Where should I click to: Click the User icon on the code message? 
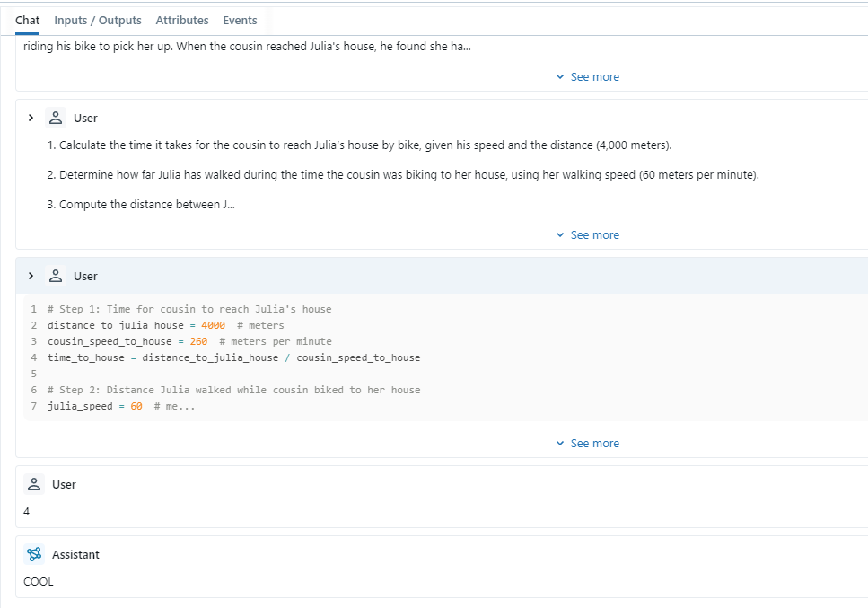(x=54, y=276)
